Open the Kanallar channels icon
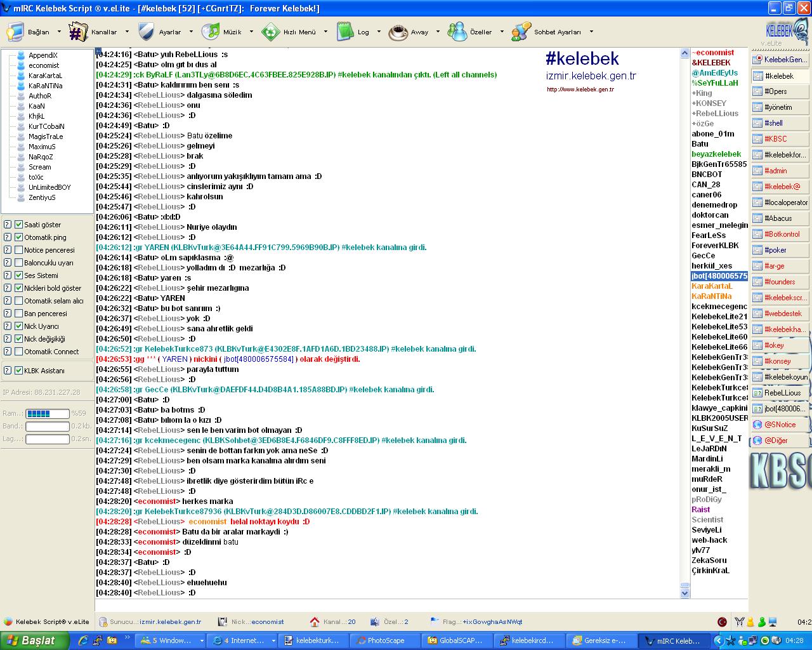Image resolution: width=812 pixels, height=650 pixels. click(x=78, y=32)
